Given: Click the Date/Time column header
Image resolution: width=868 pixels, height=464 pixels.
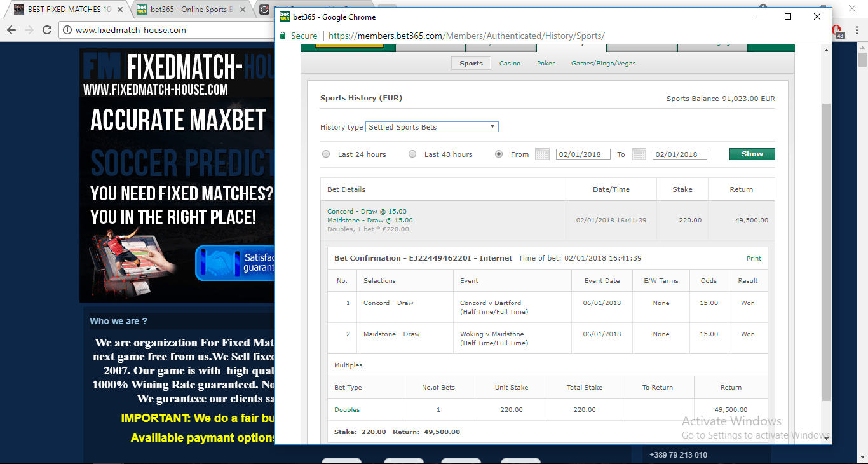Looking at the screenshot, I should 611,189.
